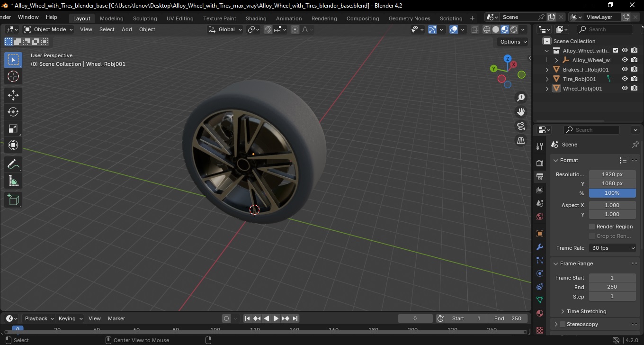The image size is (644, 345).
Task: Open the Physics properties tab
Action: [540, 273]
